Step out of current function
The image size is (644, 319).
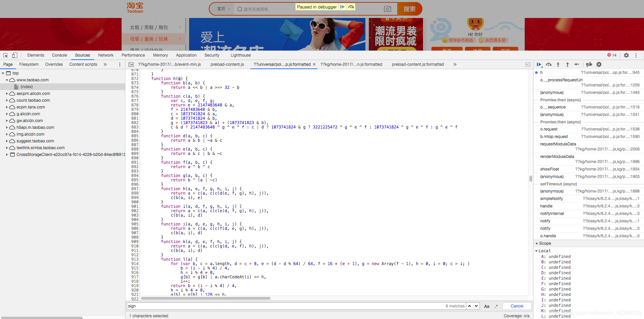tap(567, 64)
